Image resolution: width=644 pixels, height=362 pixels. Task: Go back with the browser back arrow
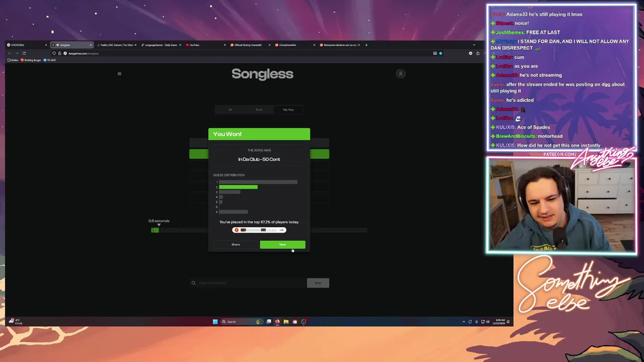[10, 53]
